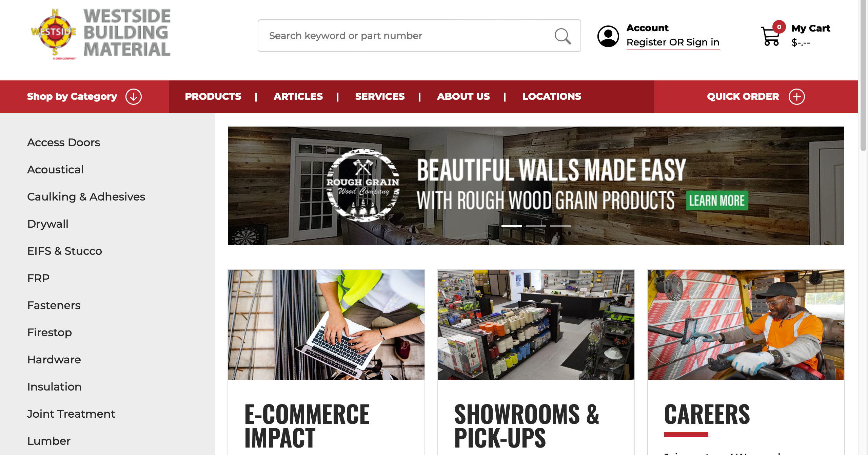868x455 pixels.
Task: Open the account profile icon
Action: pos(608,36)
